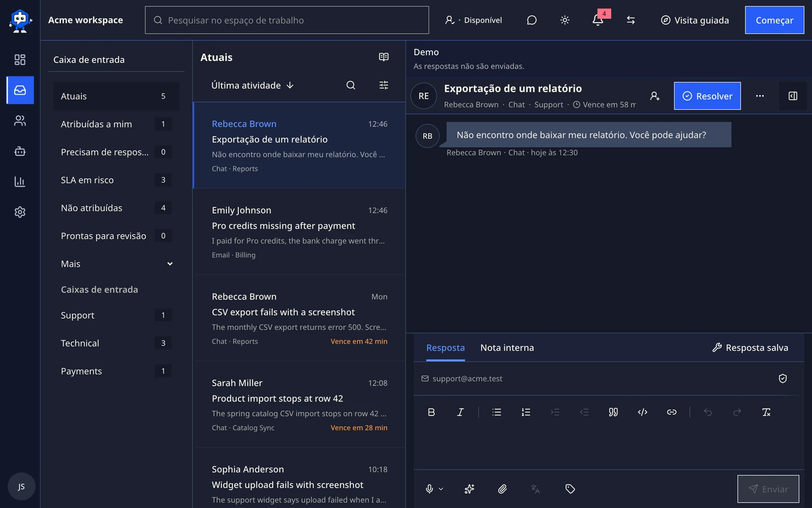Image resolution: width=812 pixels, height=508 pixels.
Task: Search conversations with the magnifier icon
Action: [x=350, y=85]
